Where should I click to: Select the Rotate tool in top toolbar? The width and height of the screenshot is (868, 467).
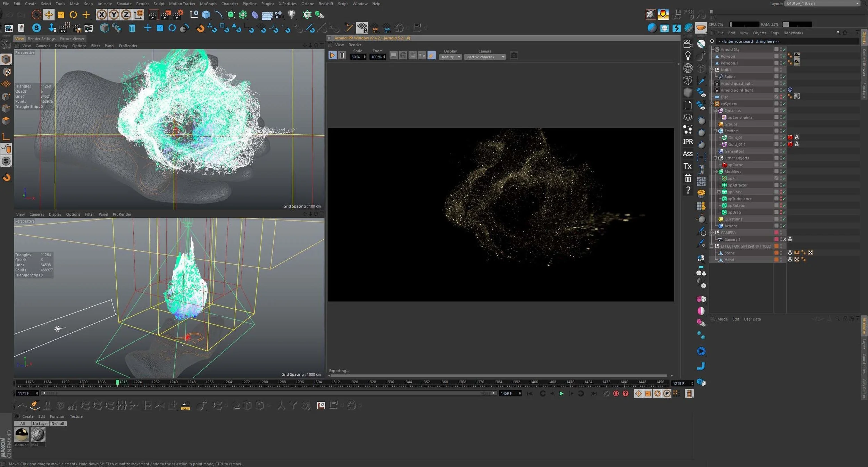pos(73,15)
